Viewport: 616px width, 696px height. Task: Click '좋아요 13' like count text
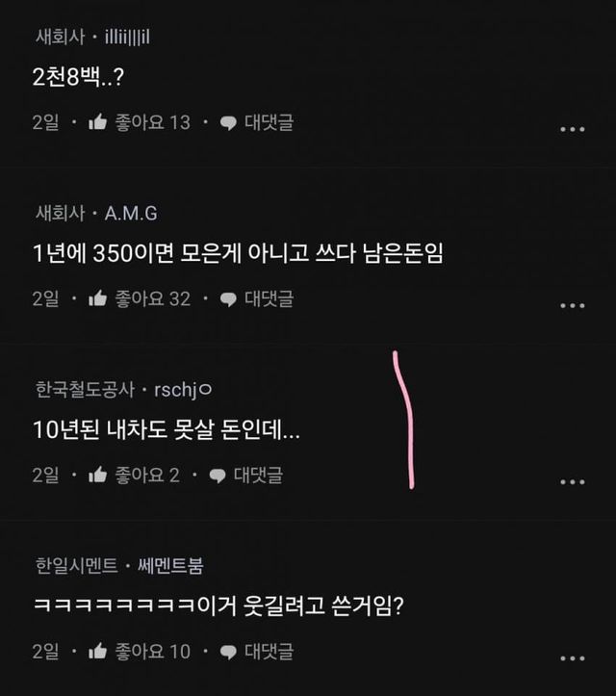153,122
